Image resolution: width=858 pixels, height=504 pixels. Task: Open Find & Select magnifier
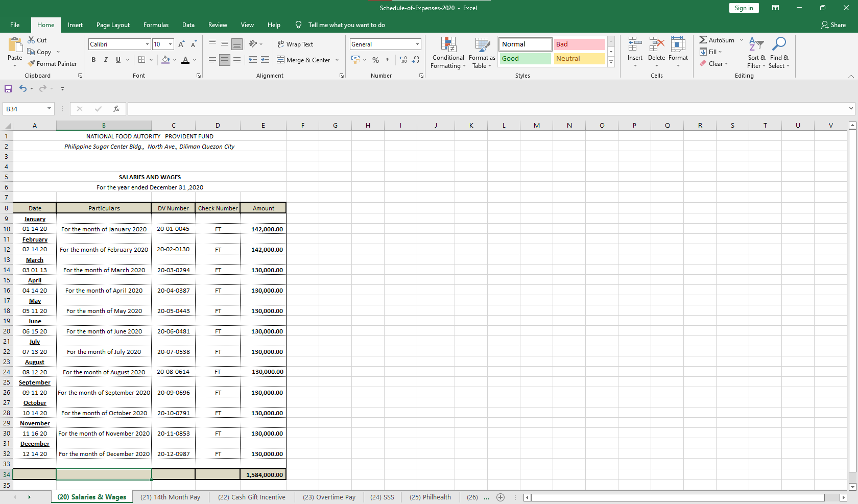779,53
